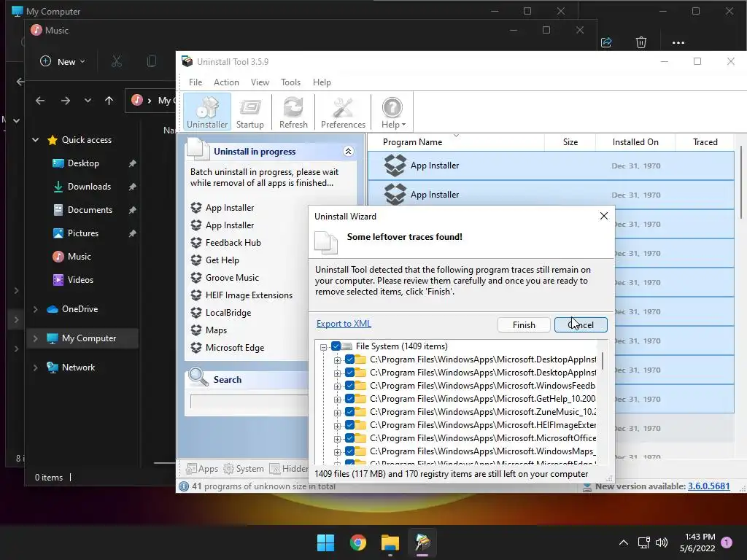747x560 pixels.
Task: Click Finish to remove leftover traces
Action: point(524,324)
